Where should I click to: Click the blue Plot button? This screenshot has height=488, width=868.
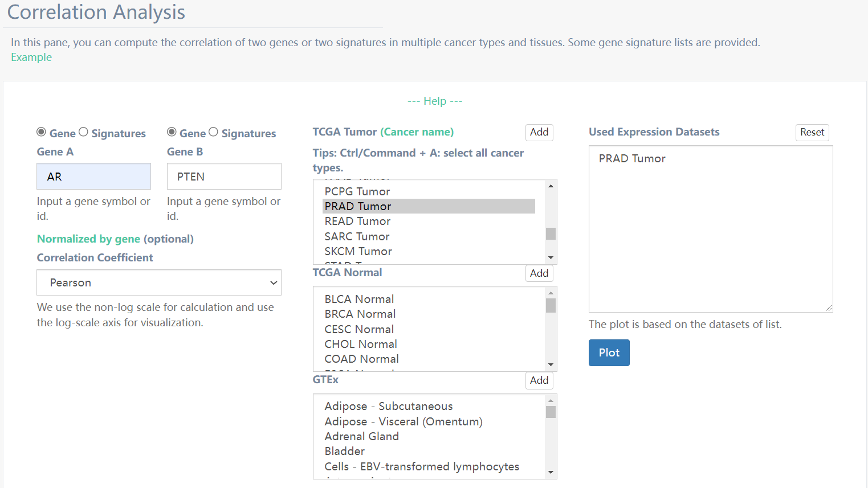(x=609, y=352)
